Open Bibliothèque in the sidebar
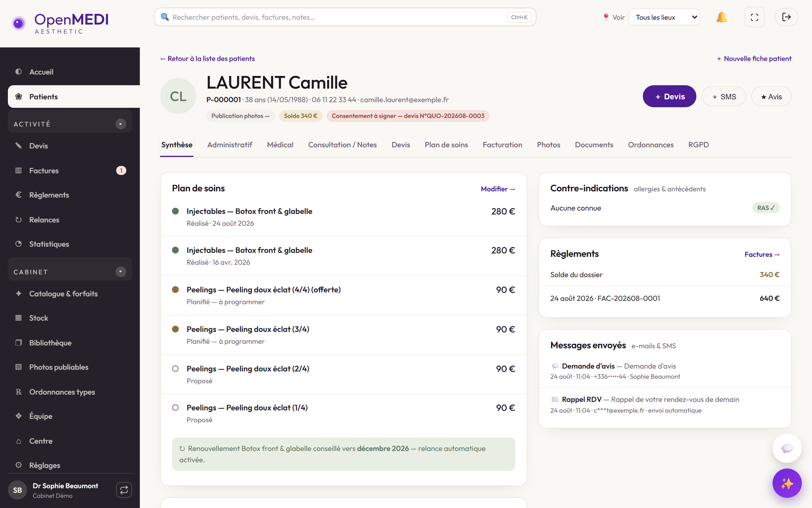This screenshot has height=508, width=812. coord(70,343)
